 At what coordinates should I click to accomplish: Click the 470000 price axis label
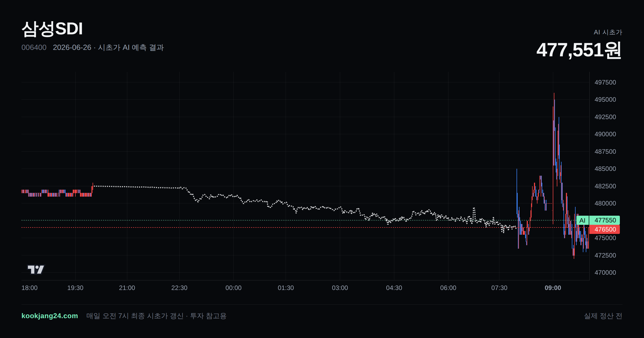(605, 273)
